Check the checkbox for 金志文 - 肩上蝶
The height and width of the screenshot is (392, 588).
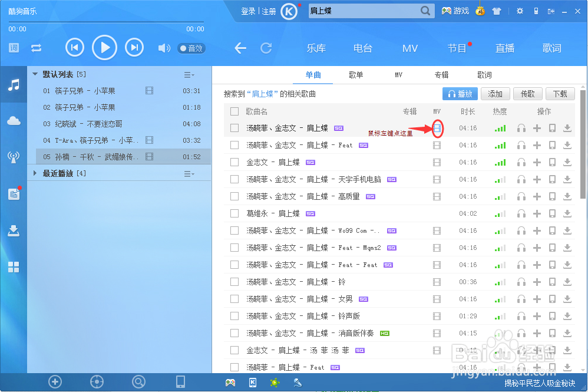click(234, 162)
